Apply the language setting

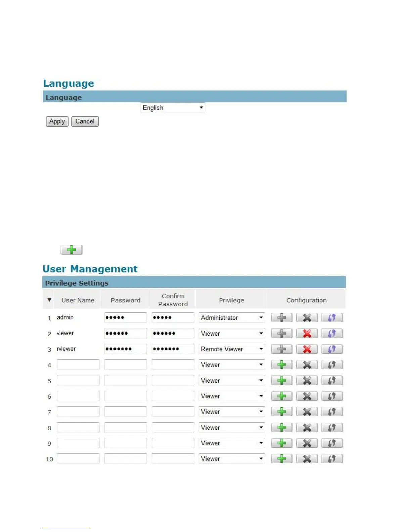[x=57, y=121]
